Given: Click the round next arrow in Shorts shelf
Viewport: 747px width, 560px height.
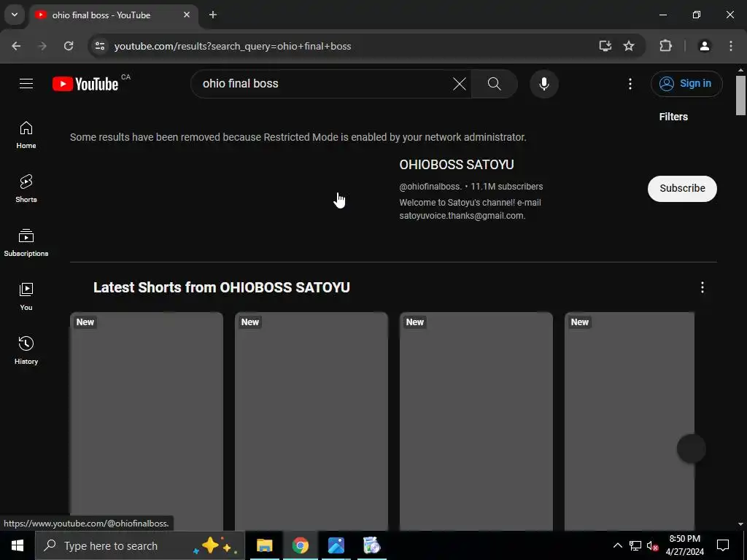Looking at the screenshot, I should coord(692,448).
